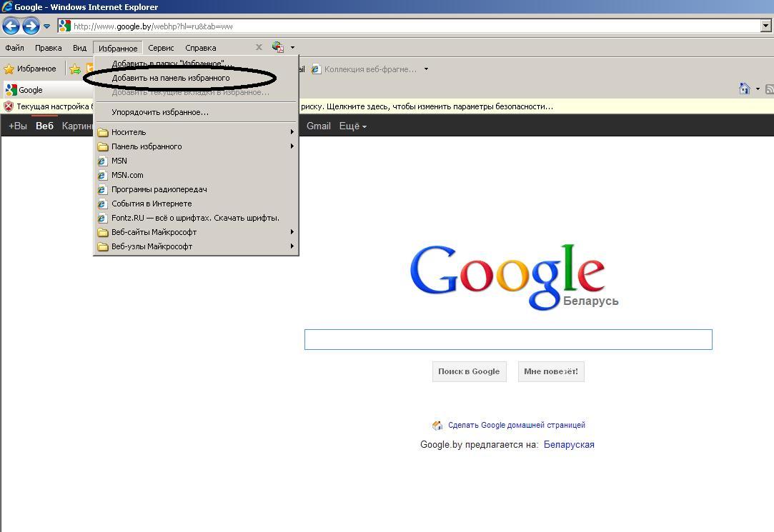Select the Веб link in Google bar

tap(44, 126)
